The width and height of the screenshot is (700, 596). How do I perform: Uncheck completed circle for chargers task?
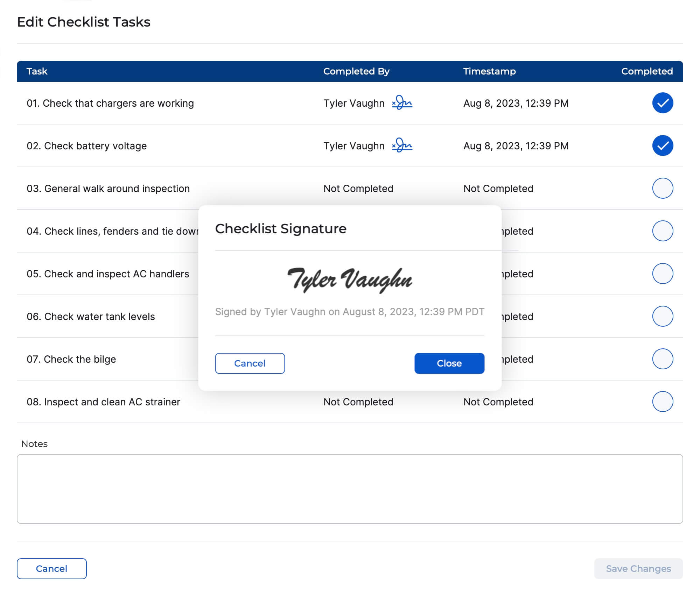[662, 103]
